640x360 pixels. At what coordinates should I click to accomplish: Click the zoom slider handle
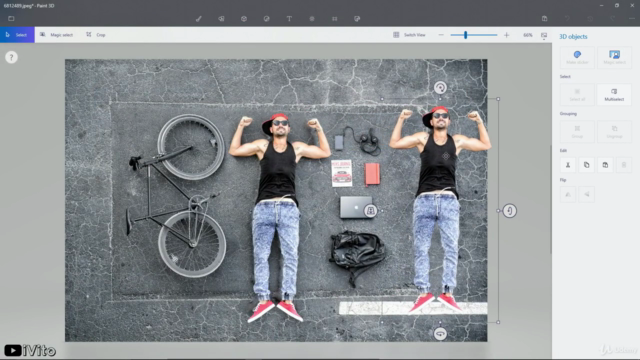(x=465, y=35)
